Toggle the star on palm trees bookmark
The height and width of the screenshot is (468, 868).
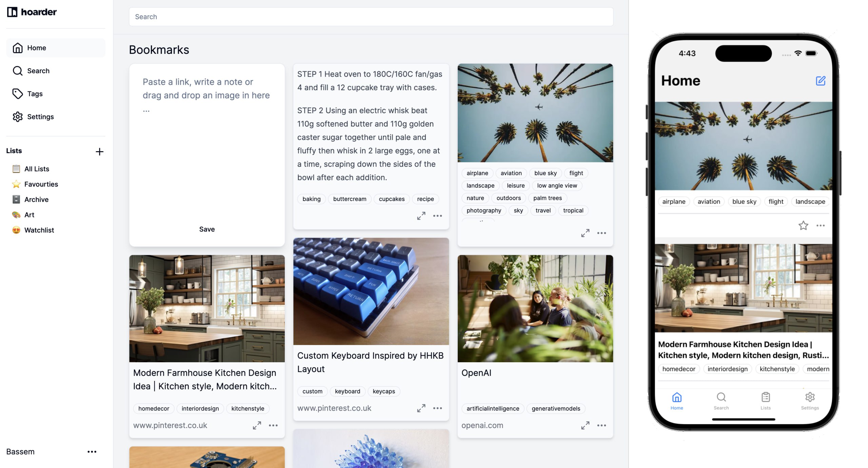pos(803,225)
